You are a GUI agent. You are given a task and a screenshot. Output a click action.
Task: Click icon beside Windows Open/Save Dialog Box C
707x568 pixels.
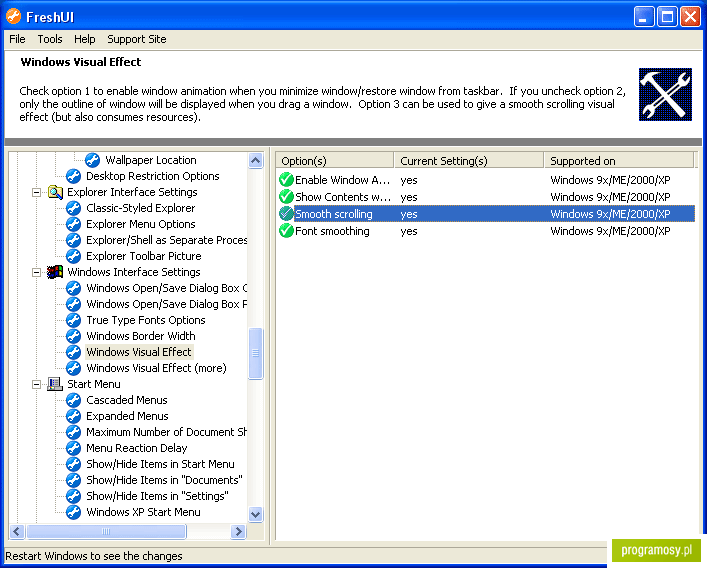click(x=73, y=288)
